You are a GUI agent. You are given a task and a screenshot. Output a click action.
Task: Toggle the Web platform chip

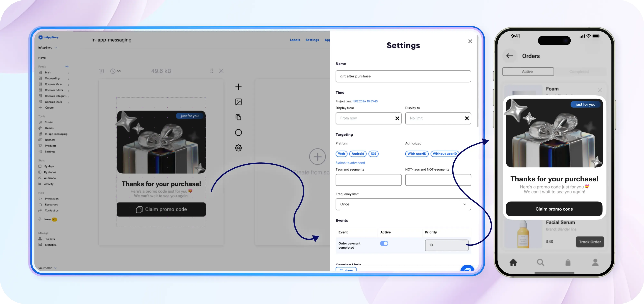coord(341,154)
